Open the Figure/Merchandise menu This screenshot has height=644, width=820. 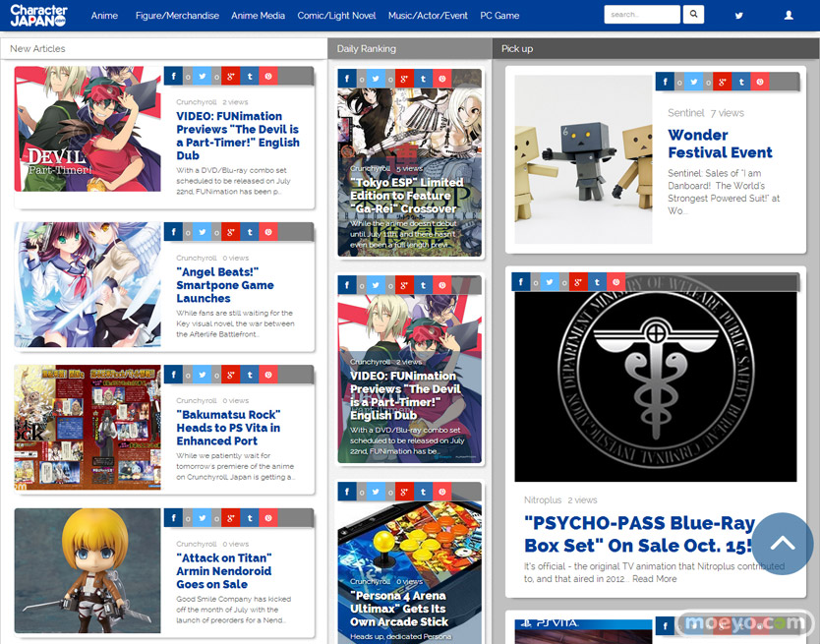pyautogui.click(x=177, y=16)
